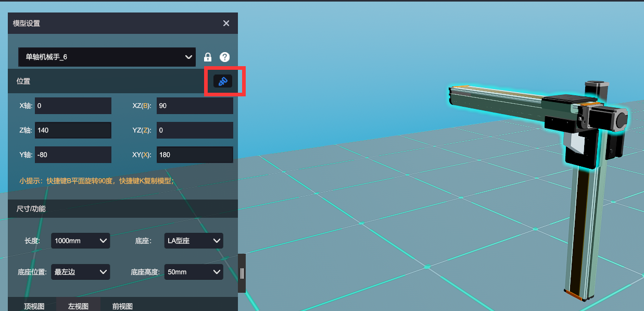Open the 长度 1000mm dropdown

(81, 241)
